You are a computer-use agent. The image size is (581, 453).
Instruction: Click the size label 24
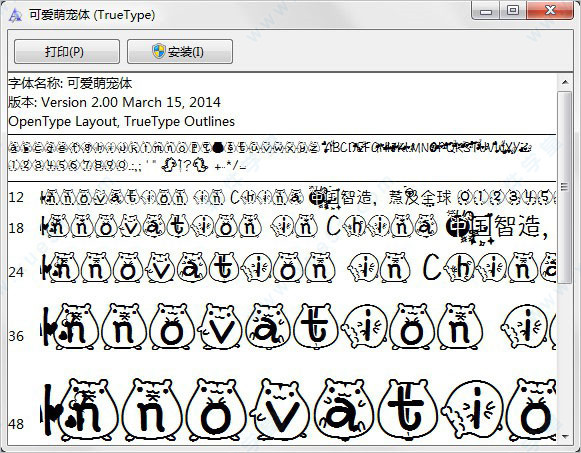pos(16,272)
